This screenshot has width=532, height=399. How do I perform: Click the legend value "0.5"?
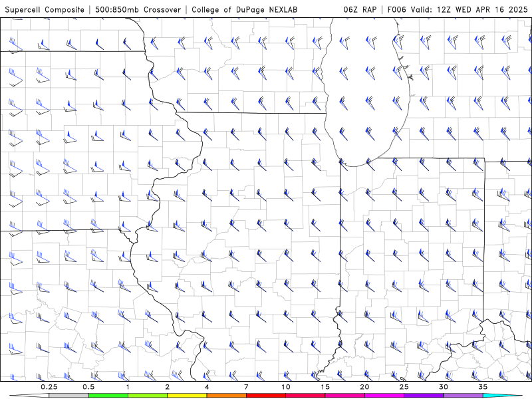(88, 387)
